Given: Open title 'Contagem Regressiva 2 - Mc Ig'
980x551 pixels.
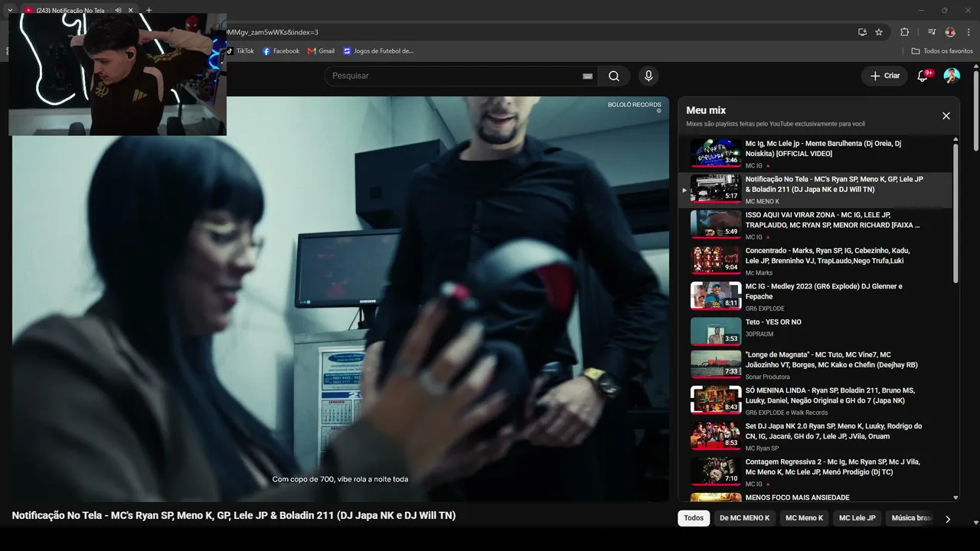Looking at the screenshot, I should click(833, 467).
